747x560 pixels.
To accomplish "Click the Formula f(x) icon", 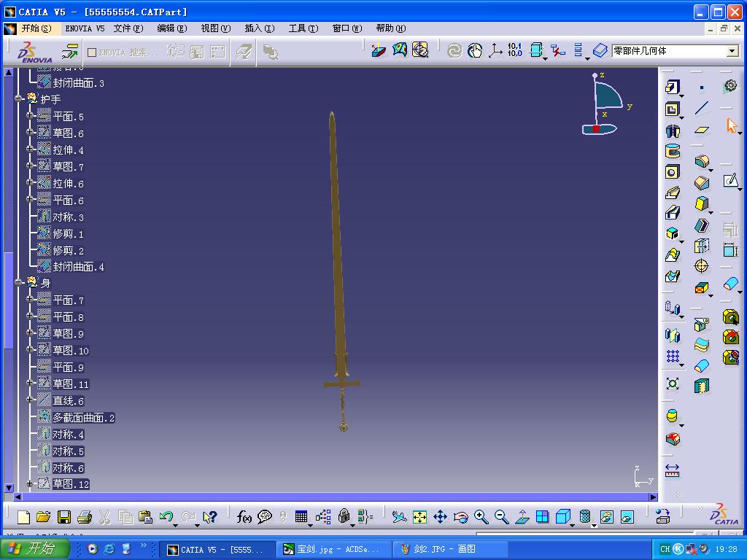I will click(244, 517).
